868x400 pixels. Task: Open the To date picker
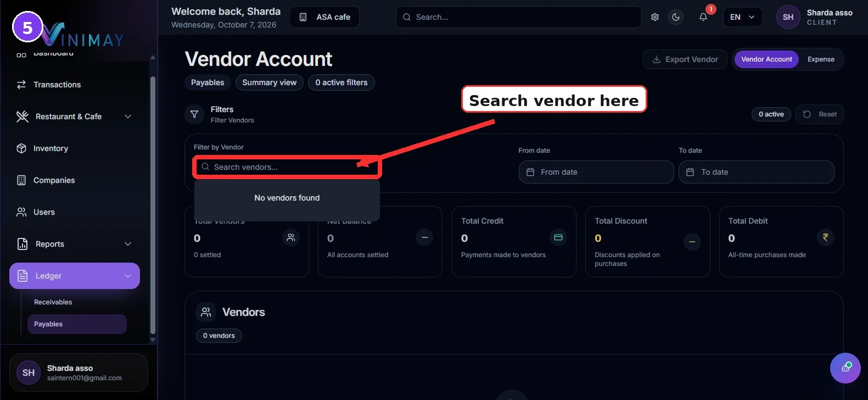click(757, 172)
